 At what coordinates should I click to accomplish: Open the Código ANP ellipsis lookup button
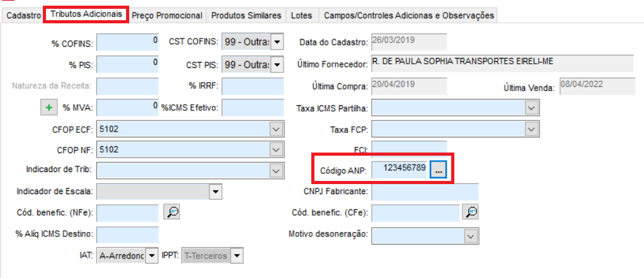(439, 170)
